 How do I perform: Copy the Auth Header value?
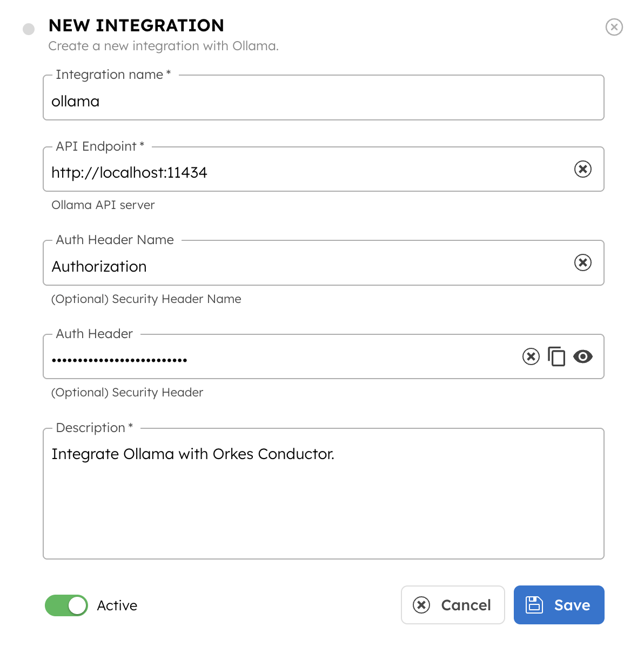tap(556, 356)
